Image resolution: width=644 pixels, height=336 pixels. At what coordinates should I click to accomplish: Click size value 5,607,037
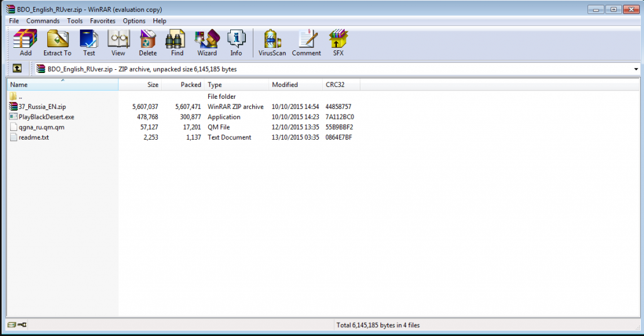point(145,107)
